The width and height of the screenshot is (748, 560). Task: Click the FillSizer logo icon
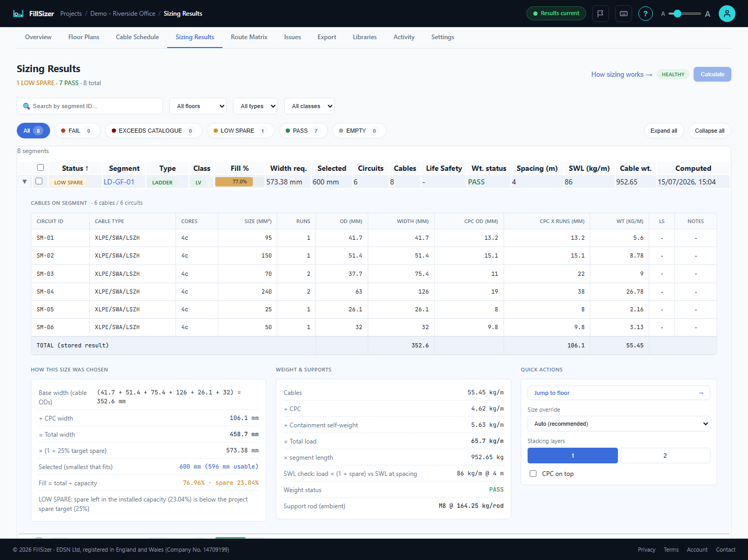18,14
